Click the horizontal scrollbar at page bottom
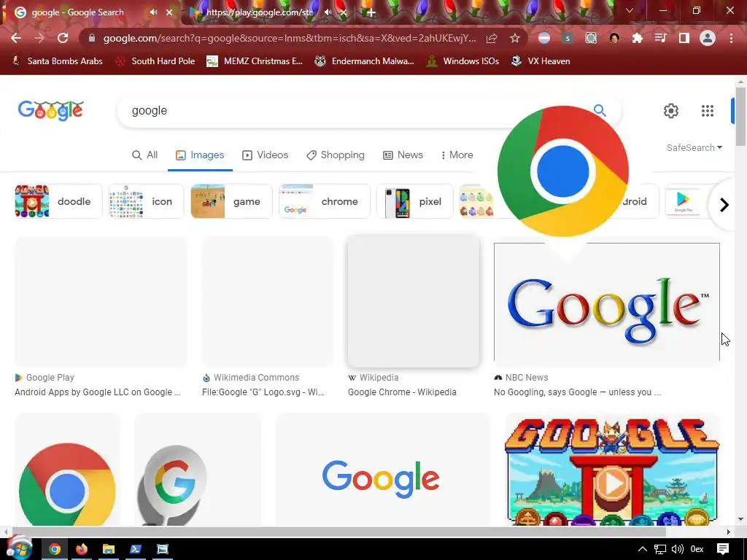 pos(339,532)
